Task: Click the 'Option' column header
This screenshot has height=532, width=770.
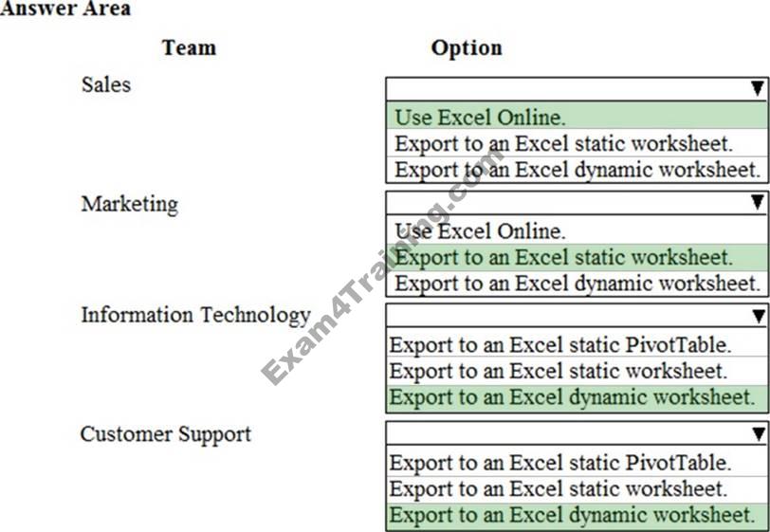Action: (467, 47)
